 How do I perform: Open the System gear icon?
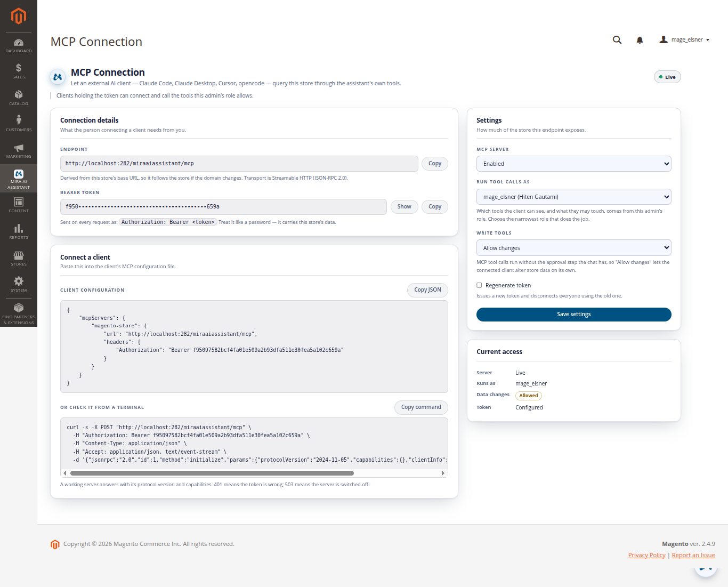tap(19, 281)
